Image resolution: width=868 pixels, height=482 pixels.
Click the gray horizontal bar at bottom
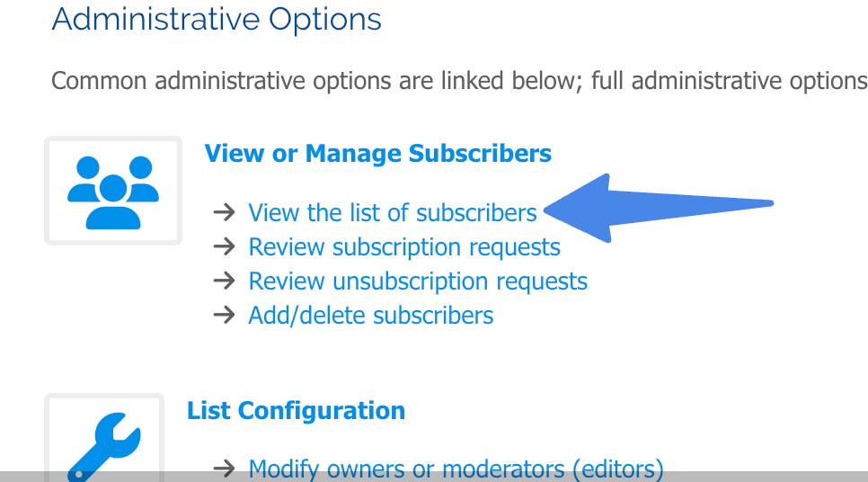[x=434, y=477]
